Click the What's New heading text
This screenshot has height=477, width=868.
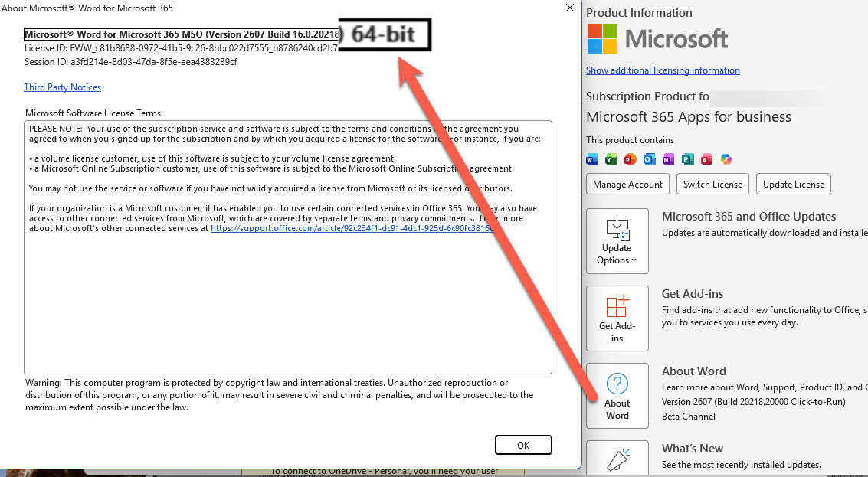693,449
